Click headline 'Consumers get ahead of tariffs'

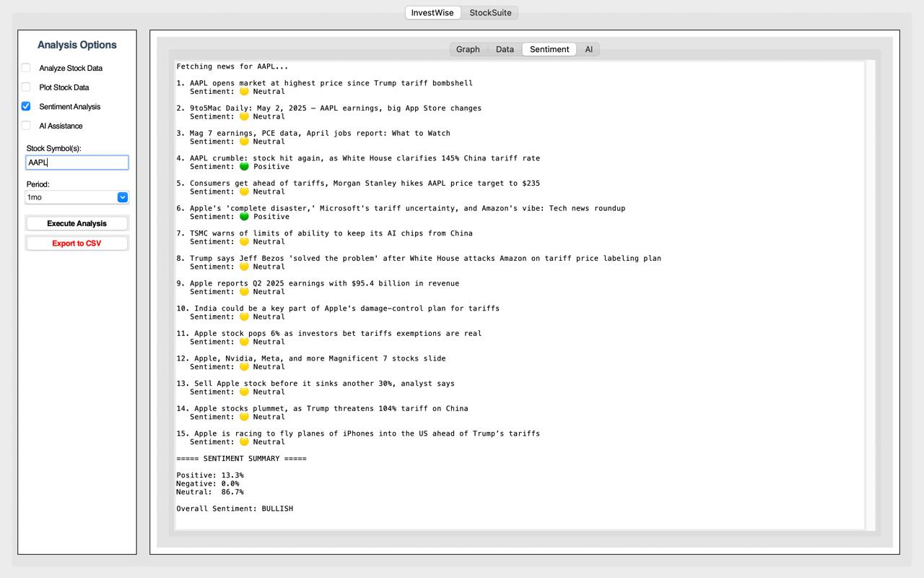click(x=365, y=184)
